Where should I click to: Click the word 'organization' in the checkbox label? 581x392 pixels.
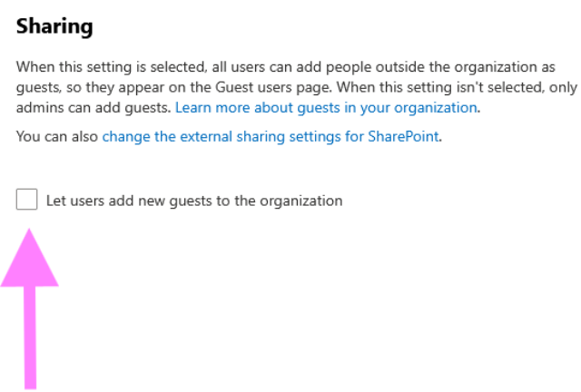pyautogui.click(x=303, y=201)
